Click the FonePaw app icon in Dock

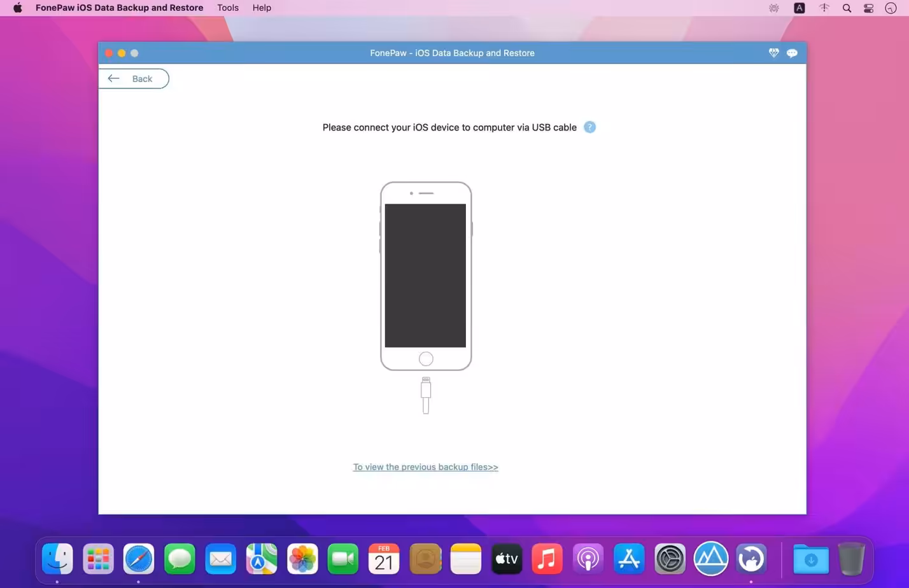click(752, 559)
